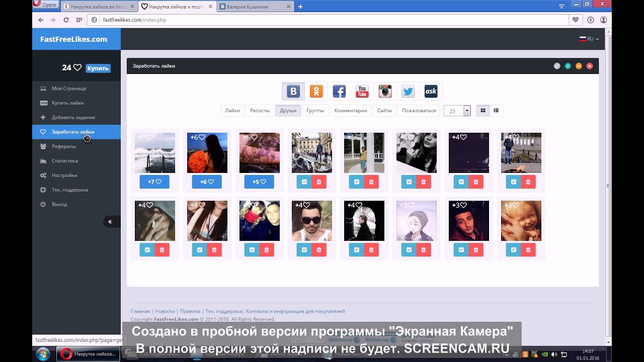The image size is (644, 362).
Task: Pick the Twitter bird icon
Action: 408,92
